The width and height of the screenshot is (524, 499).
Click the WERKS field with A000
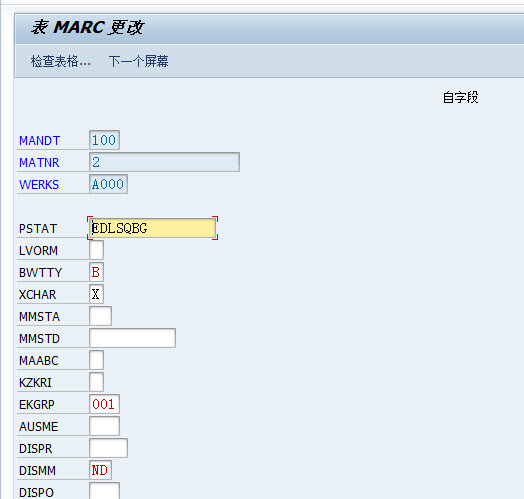click(108, 184)
